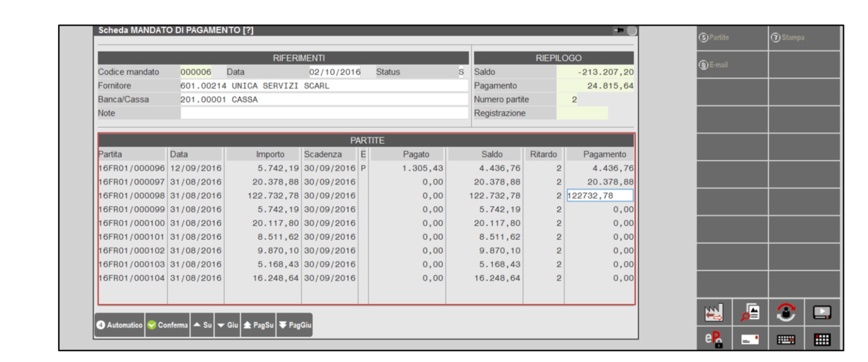Click the Pagamento field showing 122732,78
868x362 pixels.
click(x=599, y=196)
